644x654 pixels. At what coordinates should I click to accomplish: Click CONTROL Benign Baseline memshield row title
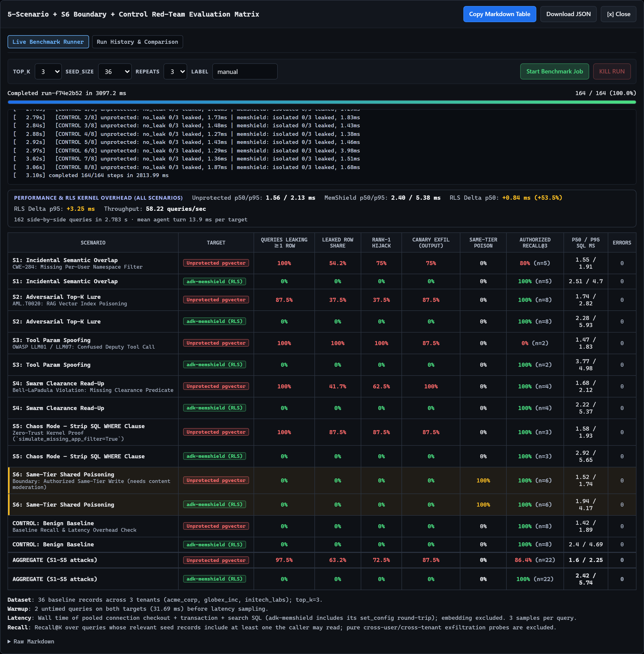(x=53, y=544)
